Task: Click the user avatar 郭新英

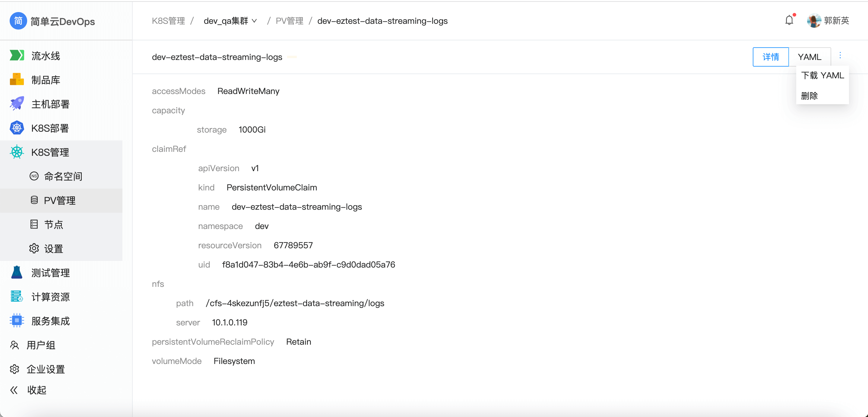Action: tap(814, 20)
